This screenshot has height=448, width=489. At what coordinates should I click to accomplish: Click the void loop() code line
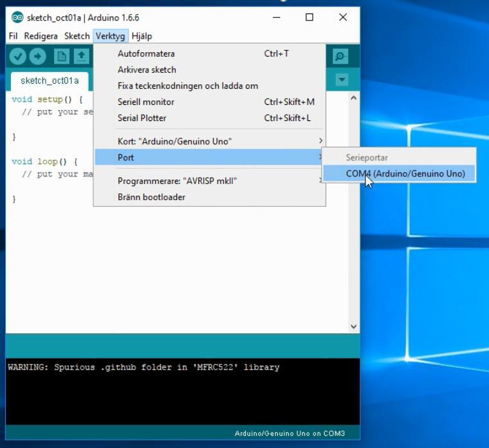coord(44,162)
